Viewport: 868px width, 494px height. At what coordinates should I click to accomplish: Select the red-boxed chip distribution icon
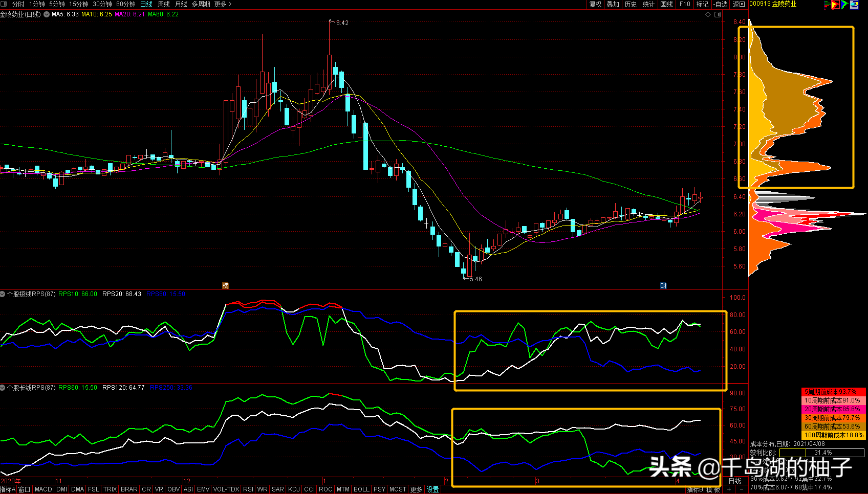835,5
